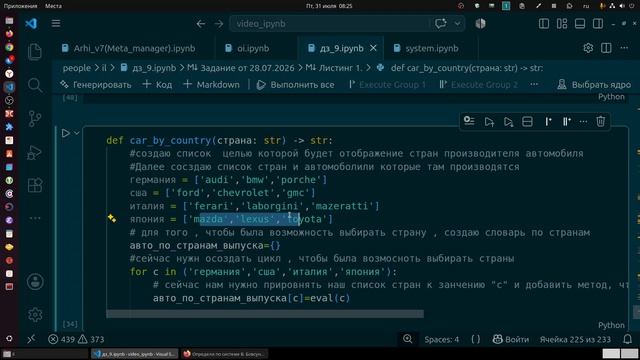Image resolution: width=640 pixels, height=360 pixels.
Task: Open the Accounts menu icon
Action: point(35,282)
